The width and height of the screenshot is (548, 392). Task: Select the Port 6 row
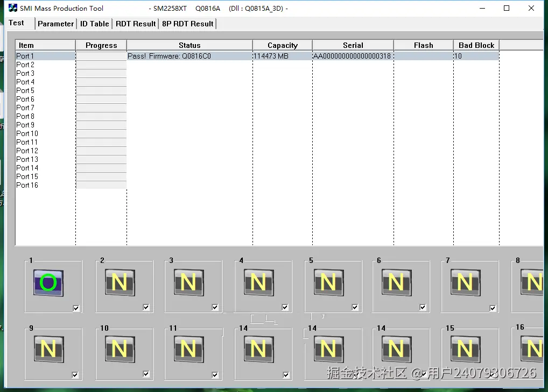[x=25, y=99]
